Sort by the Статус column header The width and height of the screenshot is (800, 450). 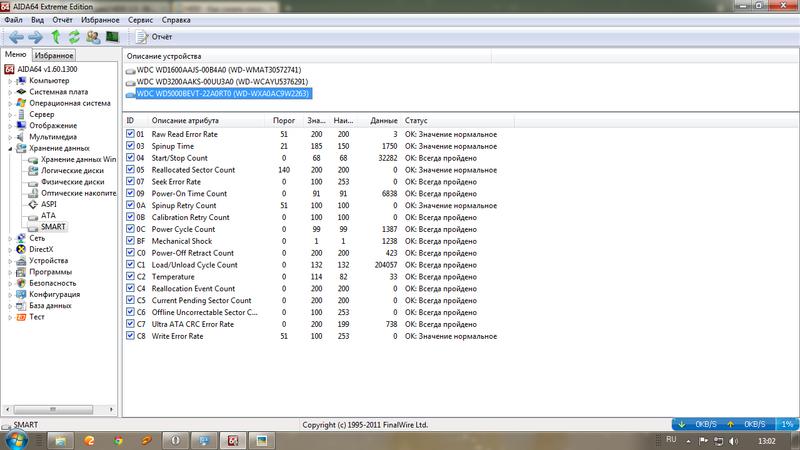point(458,120)
